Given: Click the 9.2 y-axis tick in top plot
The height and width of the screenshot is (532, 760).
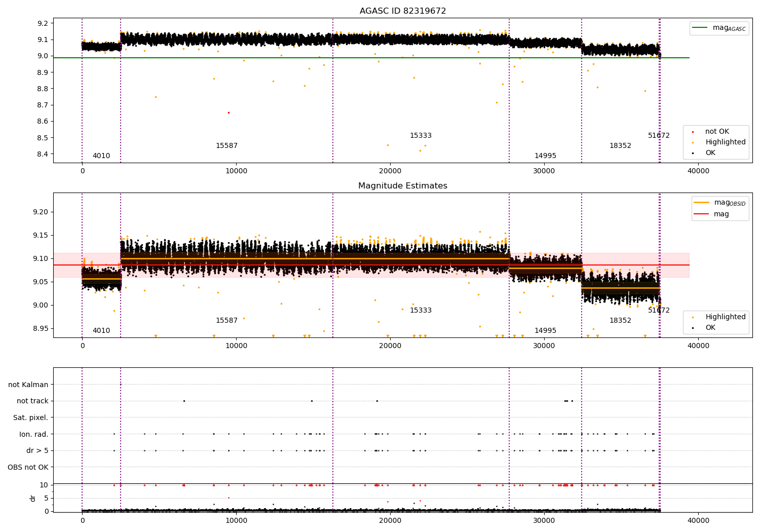Looking at the screenshot, I should 43,23.
